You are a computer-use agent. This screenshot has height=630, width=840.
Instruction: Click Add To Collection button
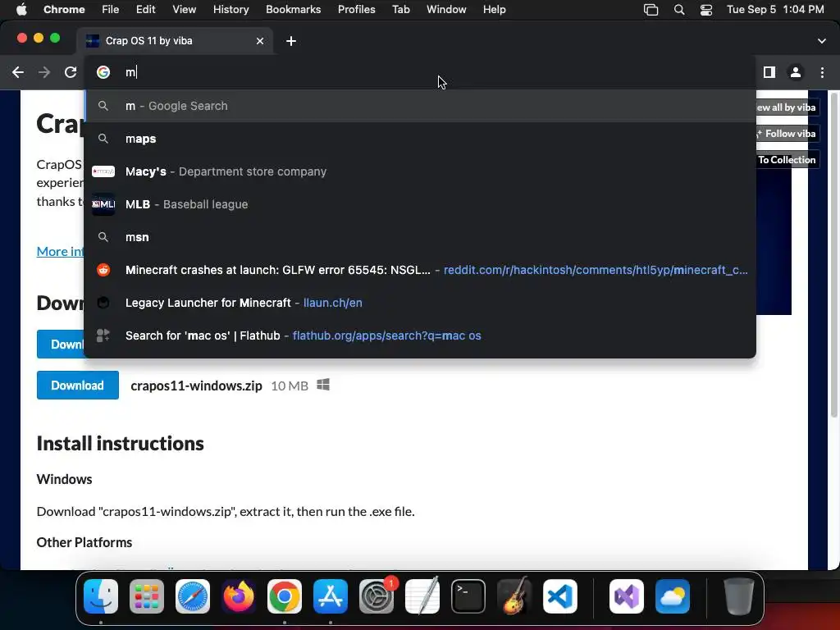point(787,160)
